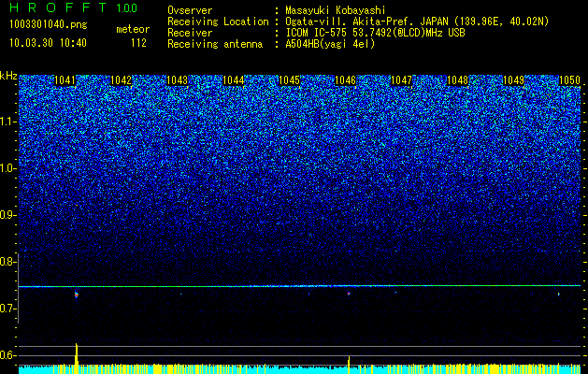Image resolution: width=588 pixels, height=374 pixels.
Task: Click the 1045 time marker
Action: point(290,80)
